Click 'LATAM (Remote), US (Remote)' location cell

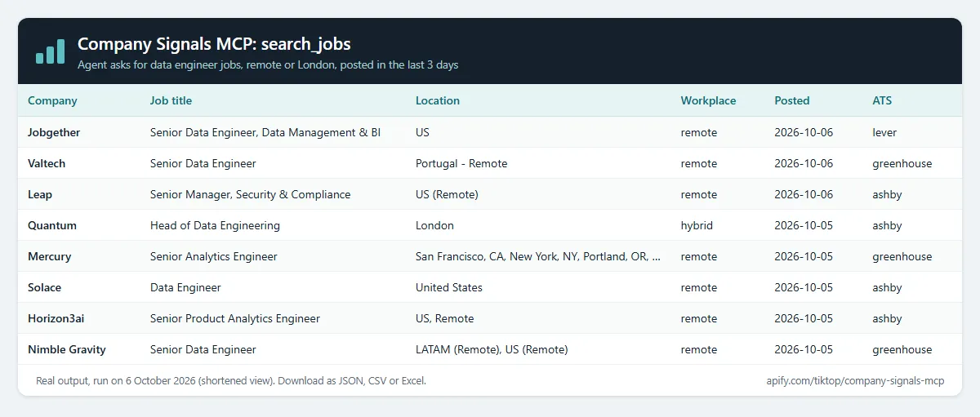pos(492,349)
